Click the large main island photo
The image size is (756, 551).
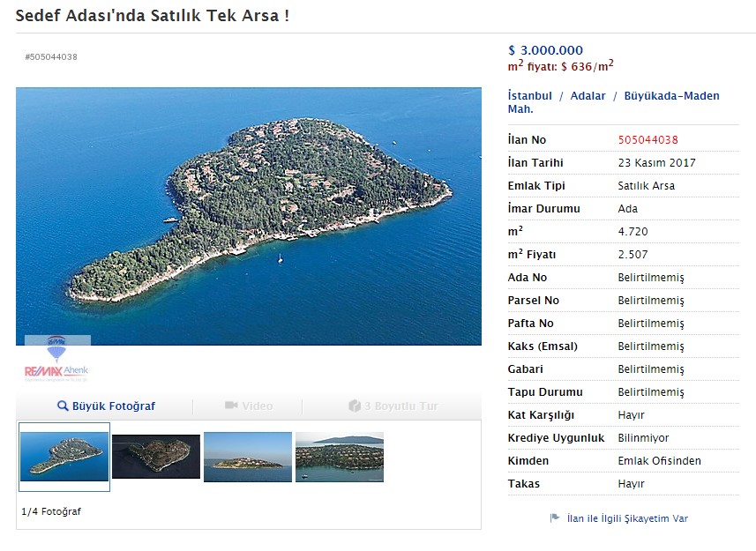pyautogui.click(x=249, y=216)
